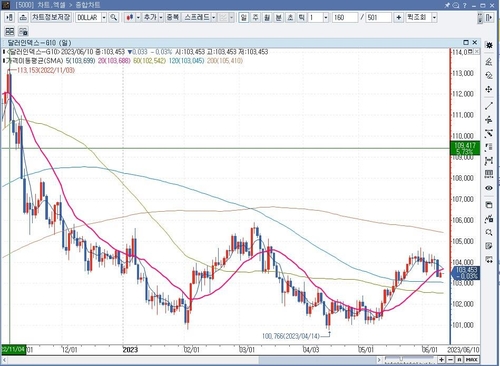The image size is (500, 366).
Task: Select the 월 (monthly) period toggle
Action: click(267, 17)
